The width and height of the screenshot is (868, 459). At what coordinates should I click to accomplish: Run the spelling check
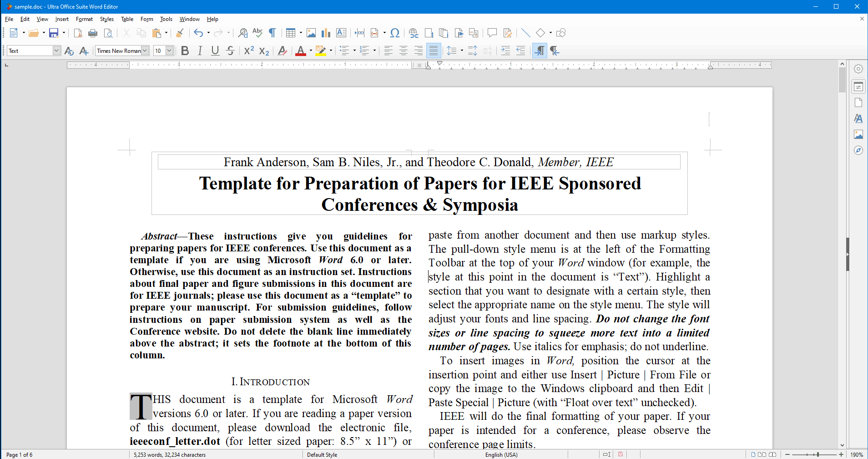click(257, 33)
